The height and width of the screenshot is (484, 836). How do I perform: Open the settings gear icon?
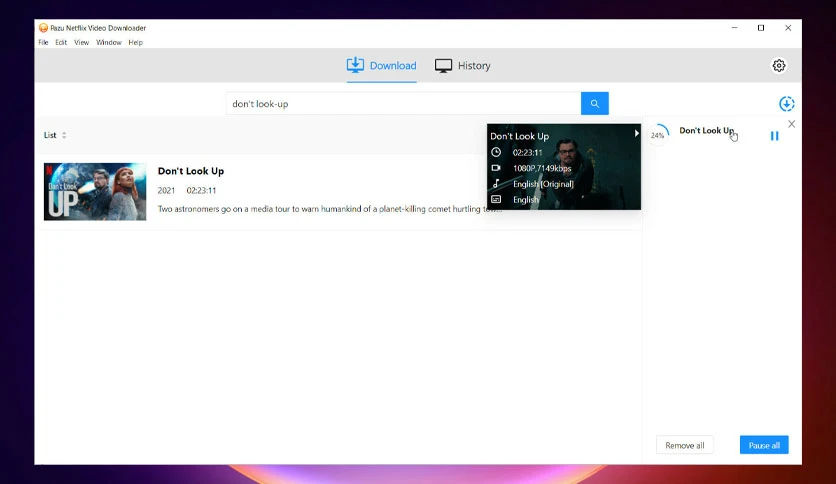(778, 66)
